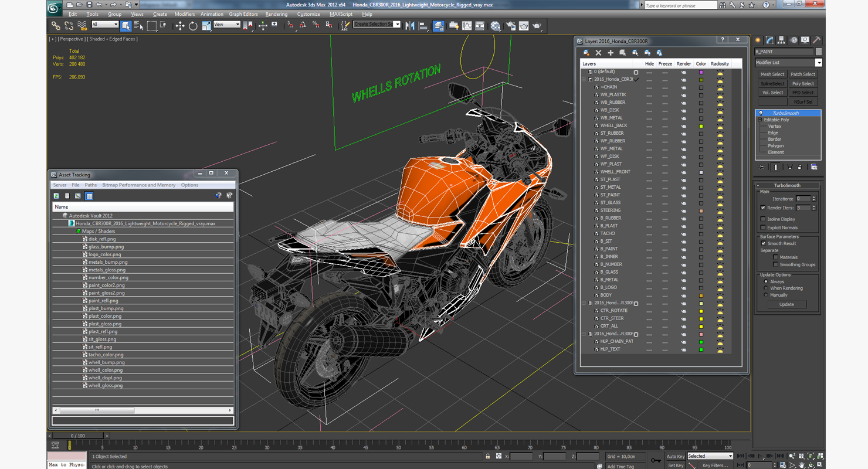Disable the Render Iters checkbox
The image size is (868, 469).
coord(763,208)
